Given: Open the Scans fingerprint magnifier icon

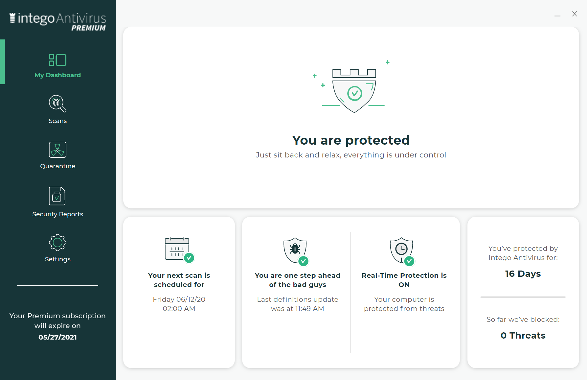Looking at the screenshot, I should (57, 104).
